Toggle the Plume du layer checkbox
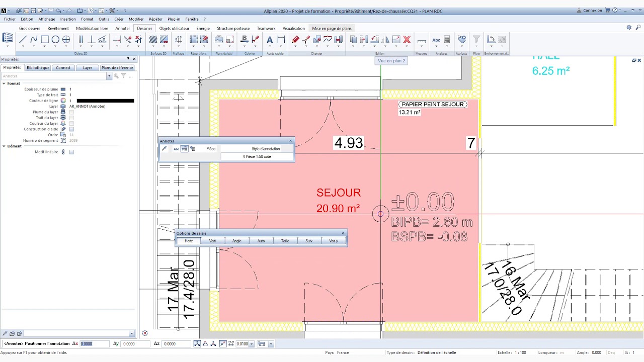Screen dimensions: 644x362 coord(71,112)
